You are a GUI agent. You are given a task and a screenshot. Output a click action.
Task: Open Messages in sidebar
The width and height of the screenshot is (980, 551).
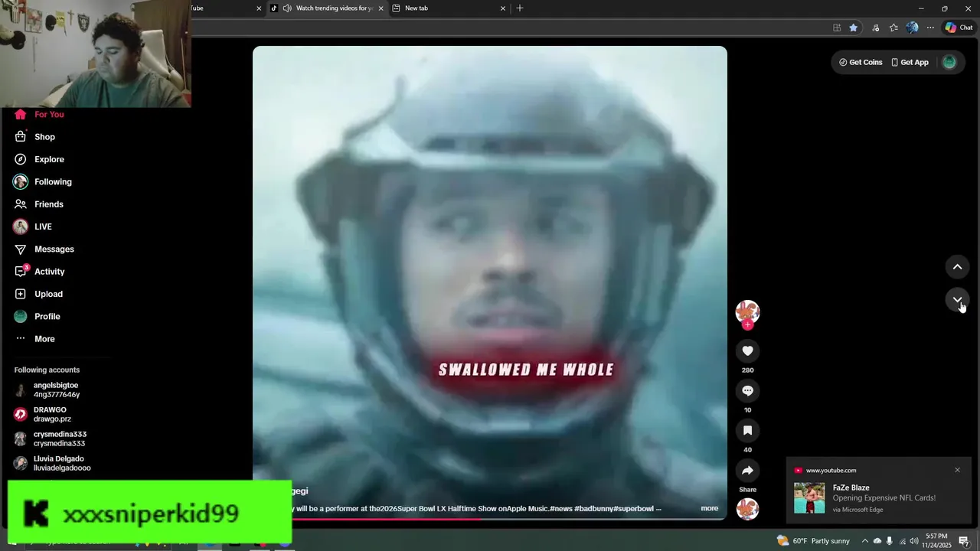tap(44, 249)
